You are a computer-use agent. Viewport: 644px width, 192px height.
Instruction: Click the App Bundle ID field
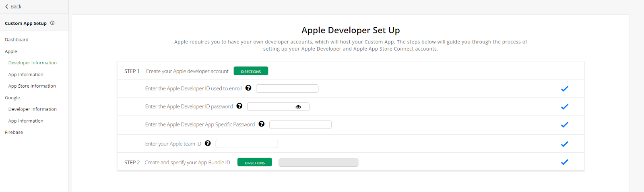[x=318, y=162]
